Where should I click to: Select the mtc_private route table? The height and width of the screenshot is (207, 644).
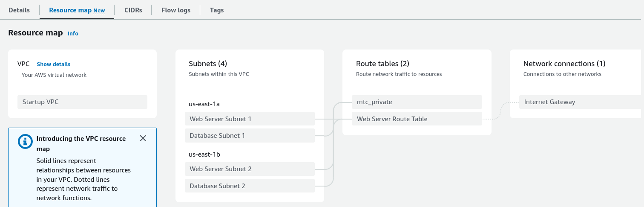pos(417,102)
